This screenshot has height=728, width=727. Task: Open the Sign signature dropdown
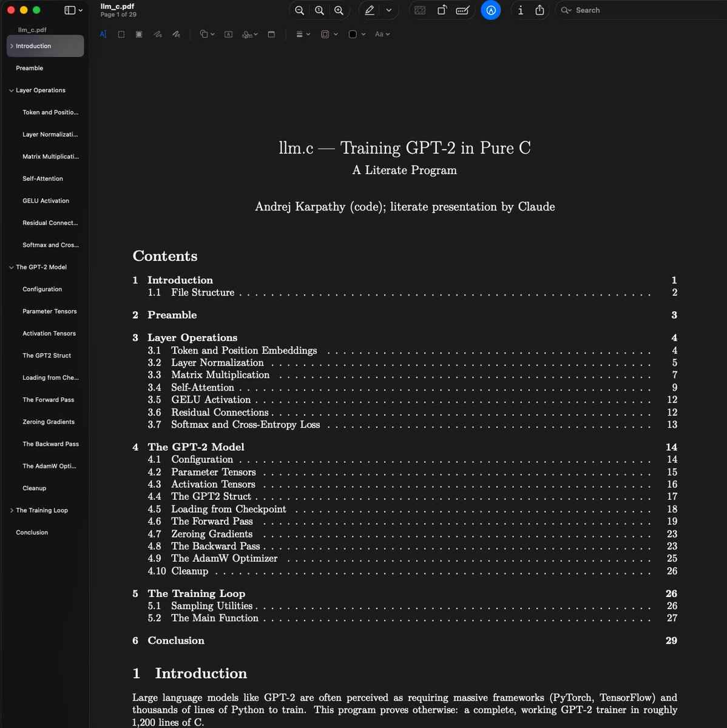[x=249, y=35]
